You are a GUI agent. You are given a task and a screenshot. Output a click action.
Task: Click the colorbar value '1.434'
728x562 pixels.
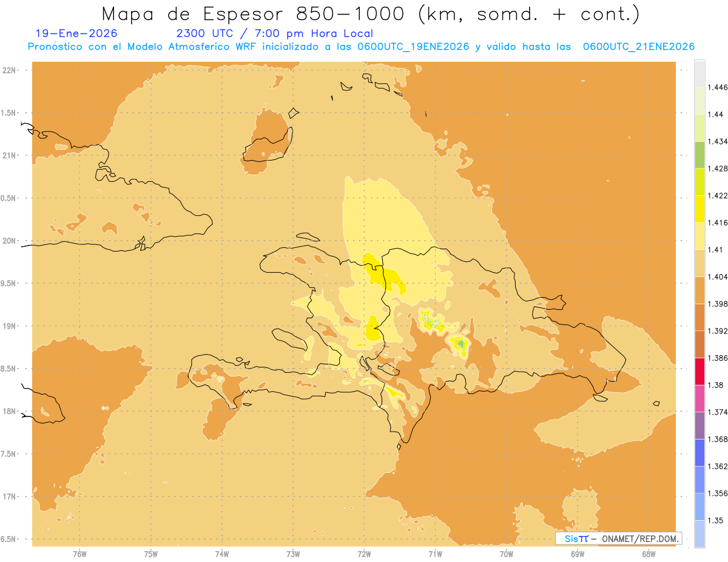[x=718, y=141]
